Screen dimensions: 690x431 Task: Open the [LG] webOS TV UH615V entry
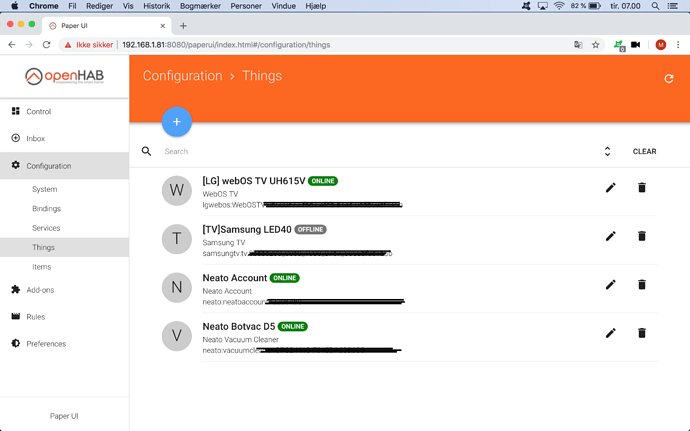[x=253, y=181]
